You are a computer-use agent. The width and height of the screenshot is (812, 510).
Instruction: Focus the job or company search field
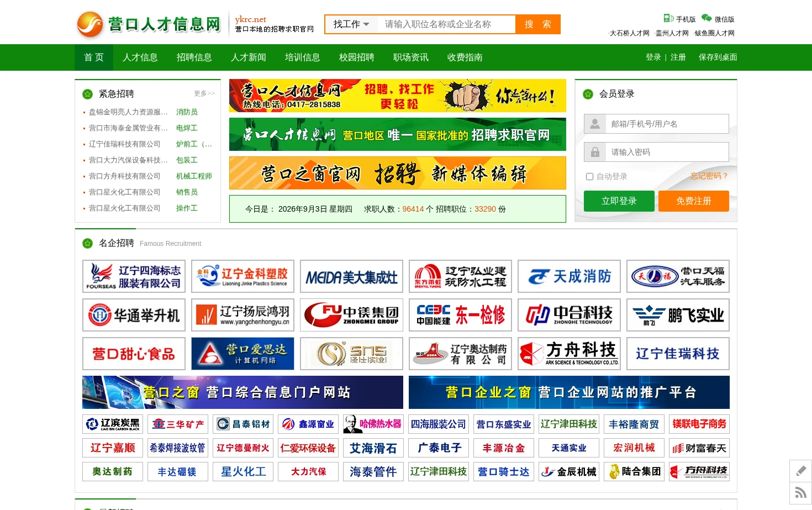pyautogui.click(x=446, y=24)
